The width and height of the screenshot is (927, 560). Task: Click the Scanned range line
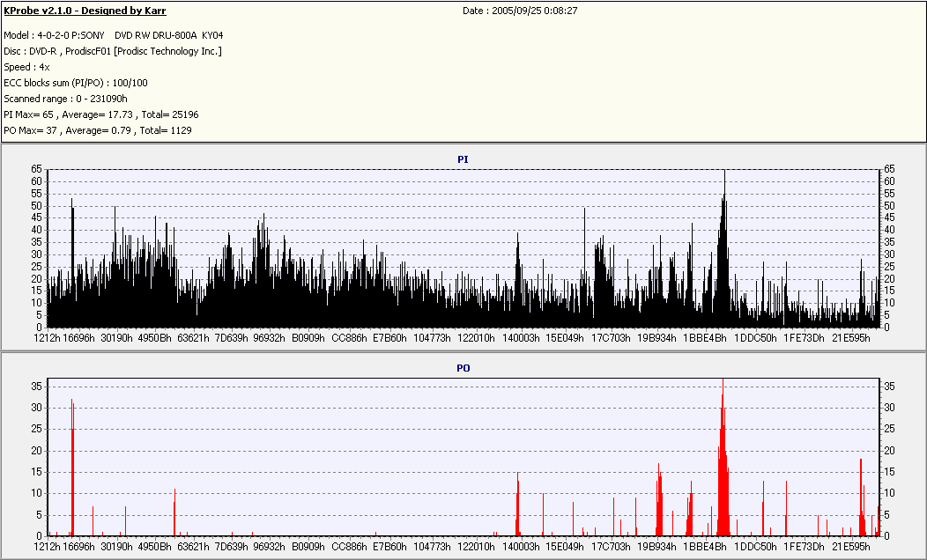[65, 99]
